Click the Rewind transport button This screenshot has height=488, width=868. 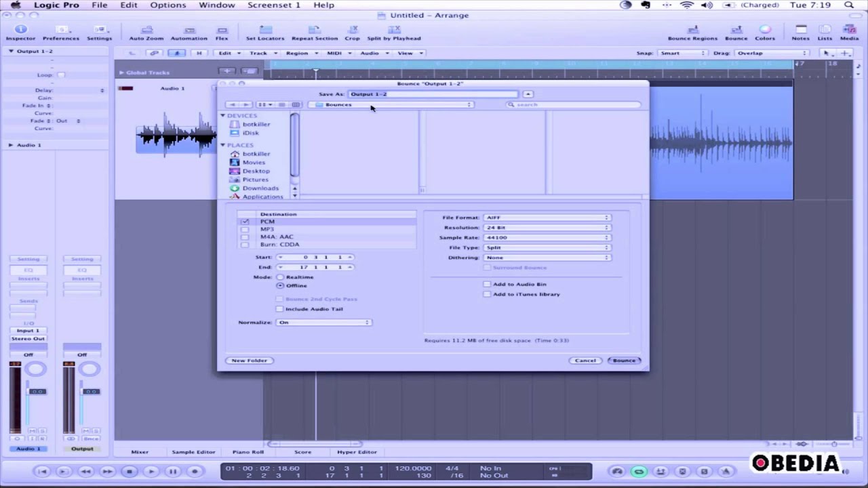[85, 471]
